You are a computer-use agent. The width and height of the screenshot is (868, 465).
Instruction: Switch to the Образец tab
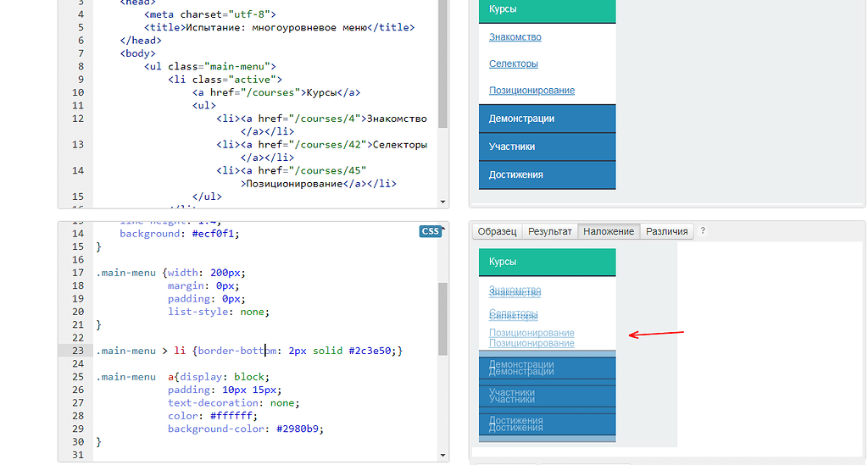[x=497, y=232]
